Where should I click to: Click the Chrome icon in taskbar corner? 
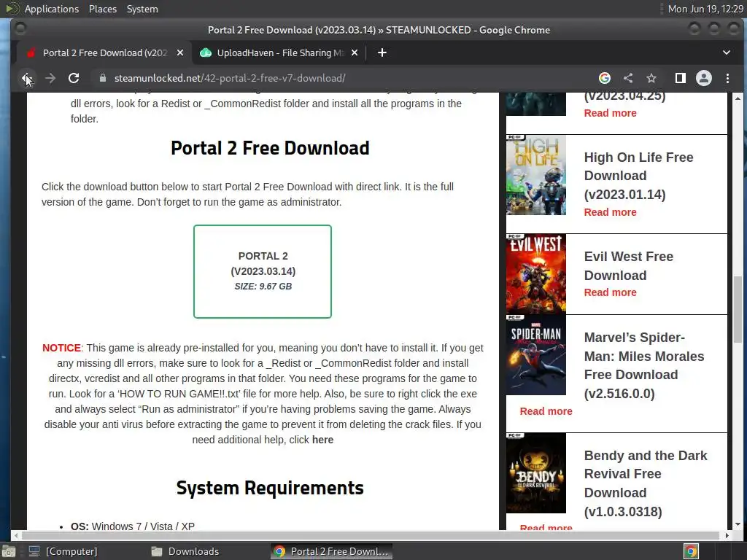pyautogui.click(x=691, y=551)
